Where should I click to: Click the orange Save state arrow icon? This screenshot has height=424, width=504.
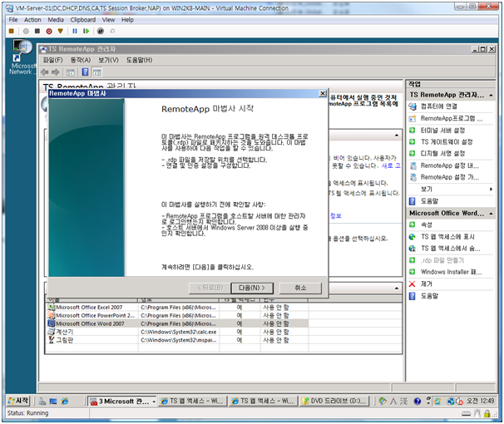click(61, 31)
